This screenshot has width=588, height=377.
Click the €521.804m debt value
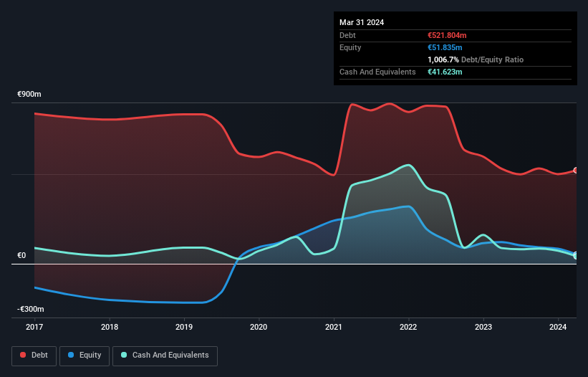[x=447, y=35]
